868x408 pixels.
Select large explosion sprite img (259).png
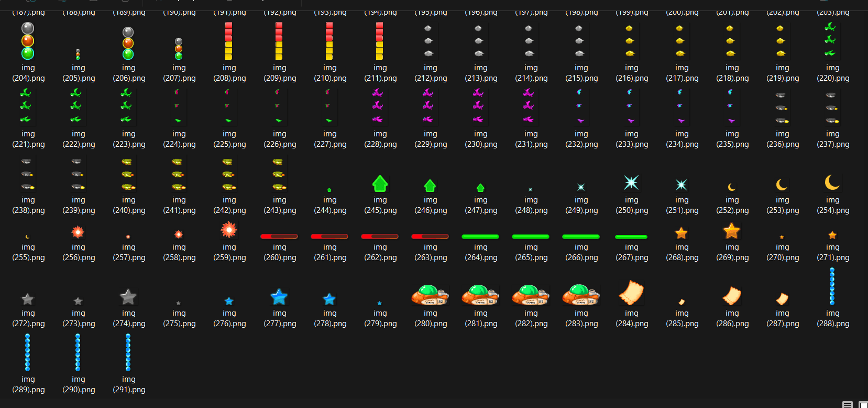coord(229,230)
